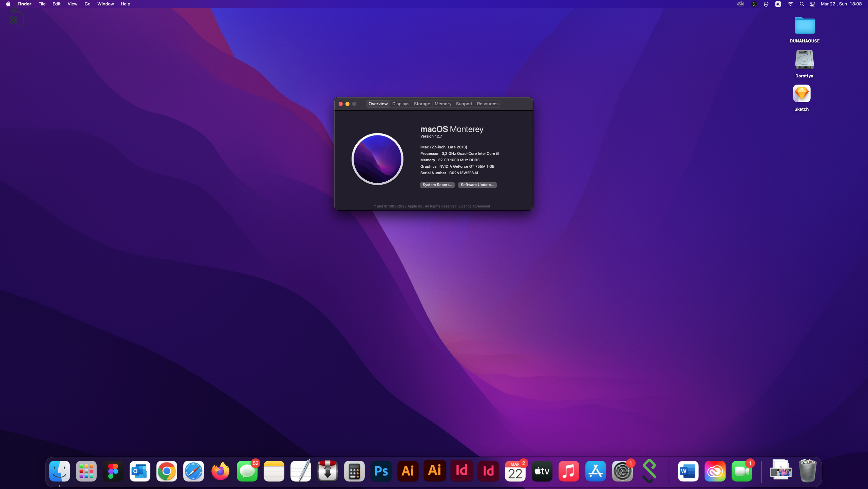Open Spotlight search from the menu bar
Viewport: 868px width, 489px height.
point(801,4)
